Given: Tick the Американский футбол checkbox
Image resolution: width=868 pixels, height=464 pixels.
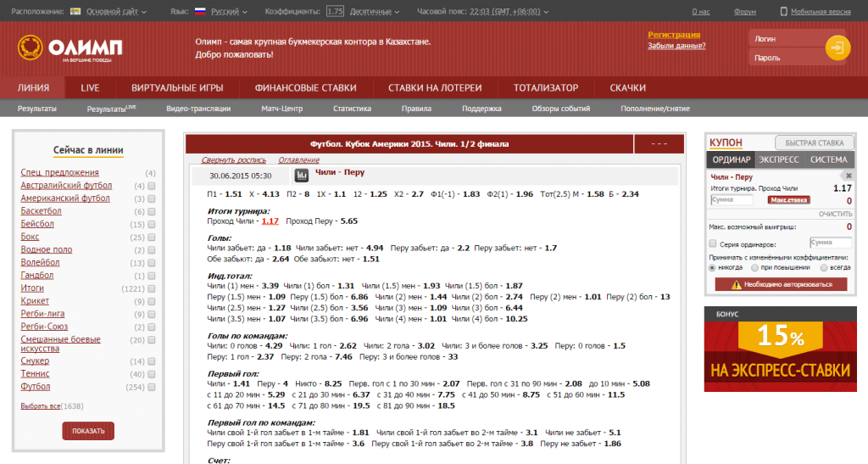Looking at the screenshot, I should click(152, 198).
